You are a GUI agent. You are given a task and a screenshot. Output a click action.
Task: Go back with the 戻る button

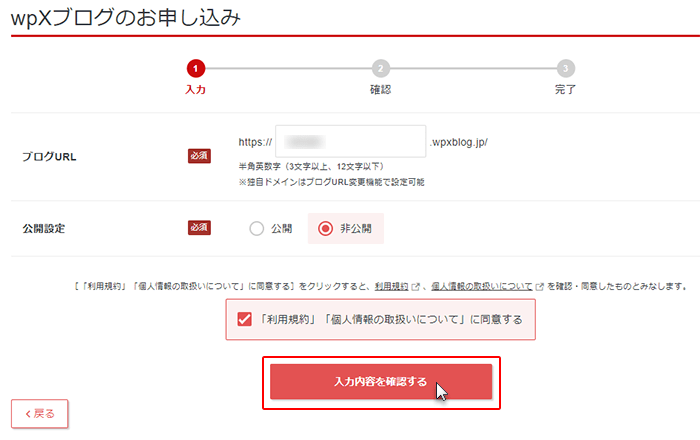point(40,414)
